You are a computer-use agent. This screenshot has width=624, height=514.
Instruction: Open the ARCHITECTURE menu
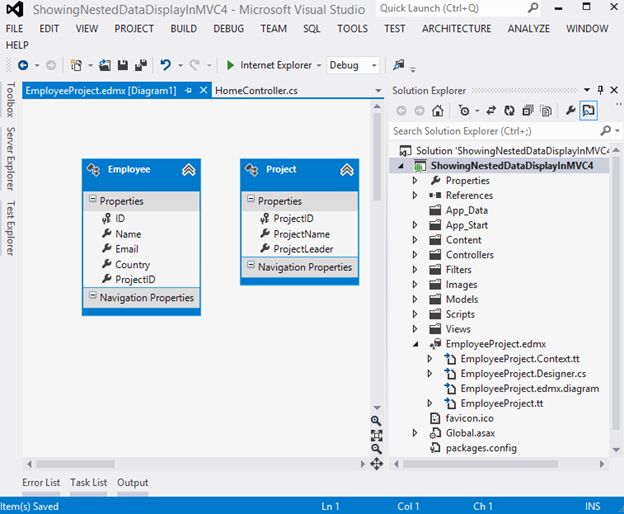(x=456, y=29)
